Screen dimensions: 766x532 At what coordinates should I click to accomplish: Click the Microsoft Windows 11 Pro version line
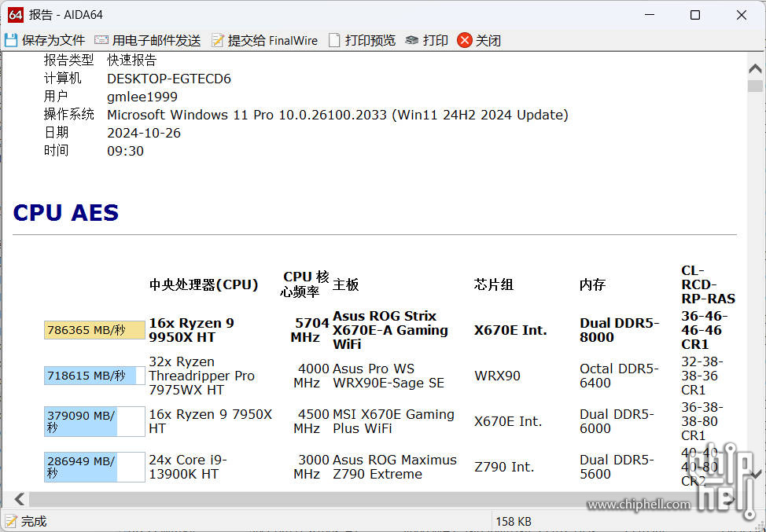tap(337, 115)
